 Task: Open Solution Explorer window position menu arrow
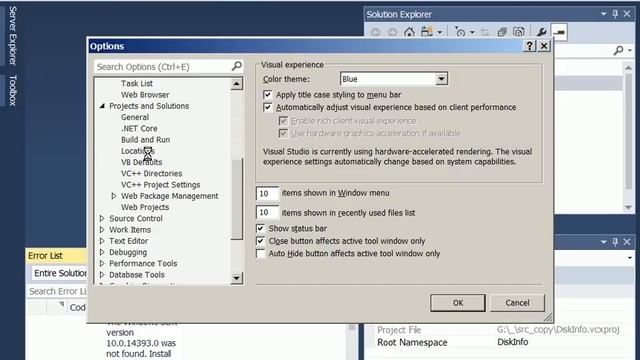[x=604, y=14]
